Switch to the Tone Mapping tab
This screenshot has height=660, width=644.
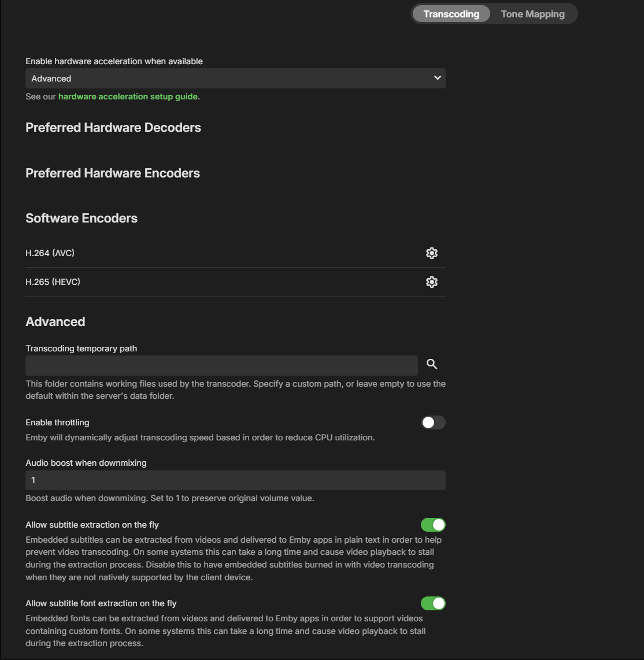tap(532, 14)
